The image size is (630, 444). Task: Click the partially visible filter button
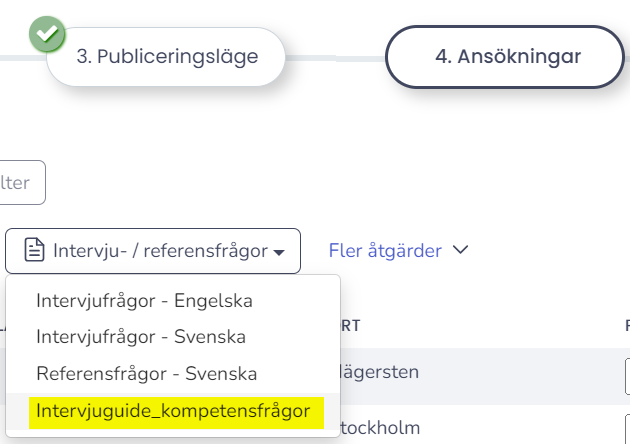[x=22, y=182]
